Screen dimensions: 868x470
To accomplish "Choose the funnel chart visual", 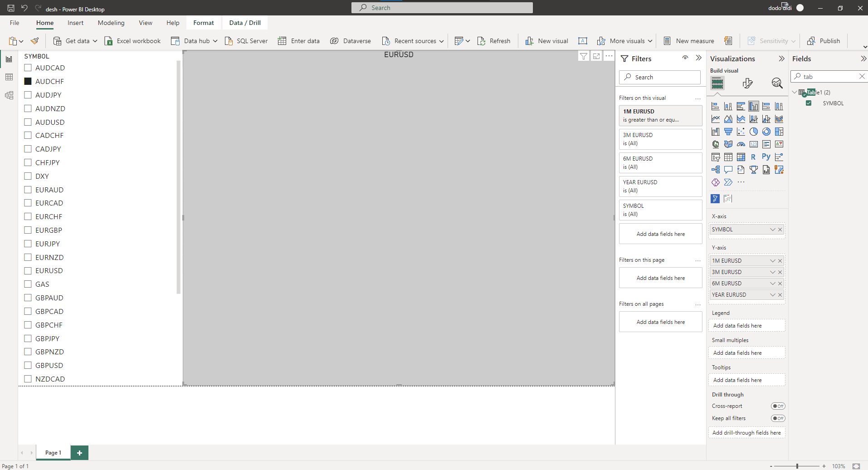I will click(x=728, y=132).
